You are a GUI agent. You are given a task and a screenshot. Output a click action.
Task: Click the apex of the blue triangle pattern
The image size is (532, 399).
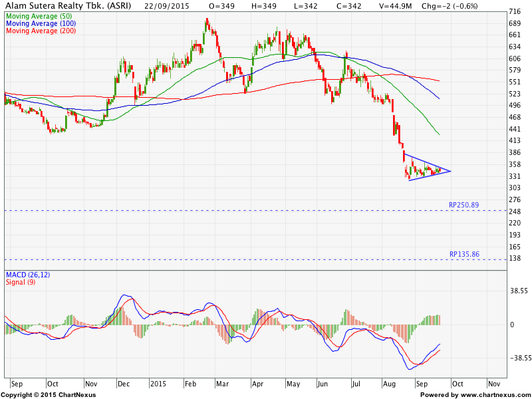(451, 172)
